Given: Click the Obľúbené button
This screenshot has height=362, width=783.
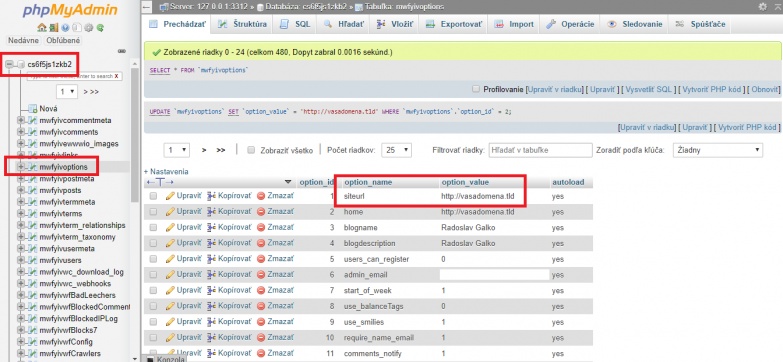Looking at the screenshot, I should (63, 40).
